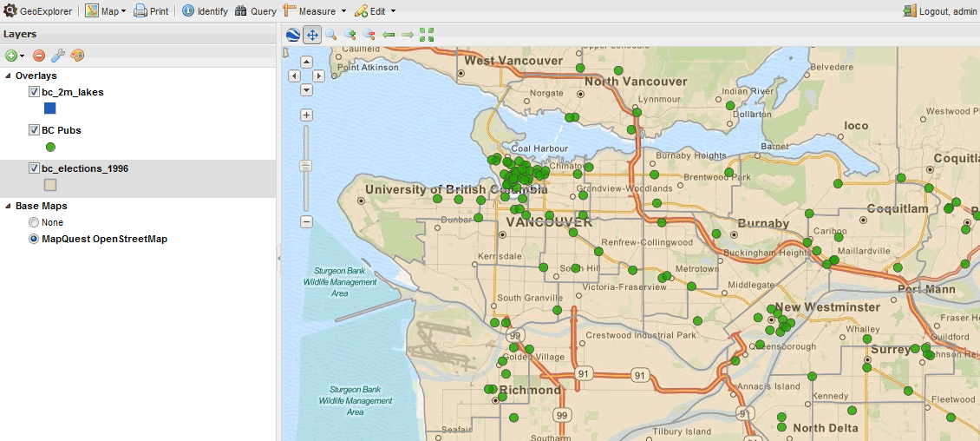Click the Add layers green plus icon

click(11, 56)
